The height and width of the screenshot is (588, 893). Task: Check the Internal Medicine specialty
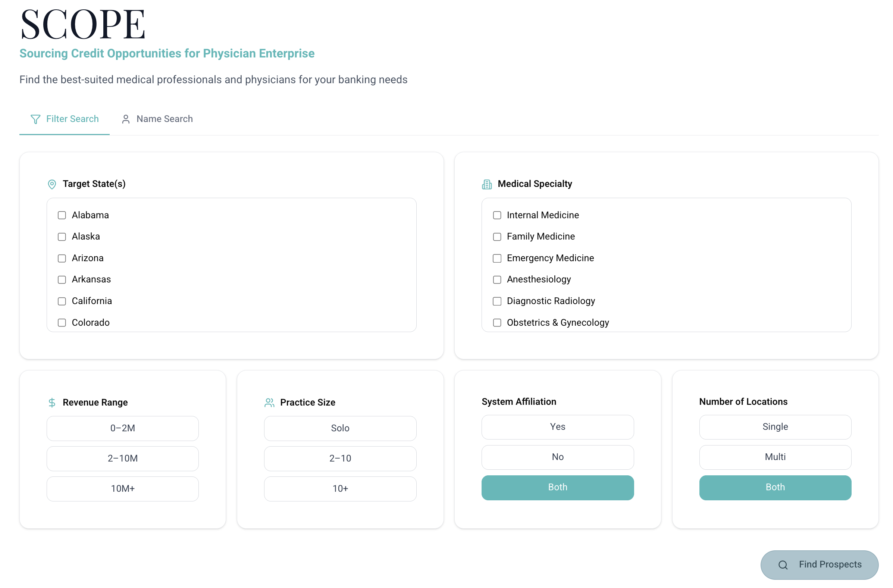tap(497, 215)
